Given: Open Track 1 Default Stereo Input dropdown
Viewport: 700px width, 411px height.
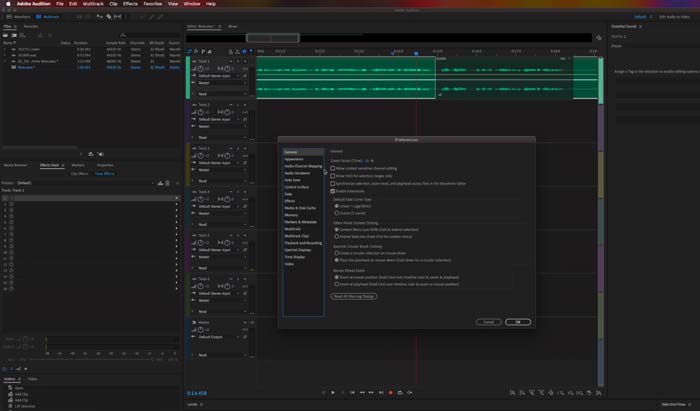Looking at the screenshot, I should tap(219, 76).
